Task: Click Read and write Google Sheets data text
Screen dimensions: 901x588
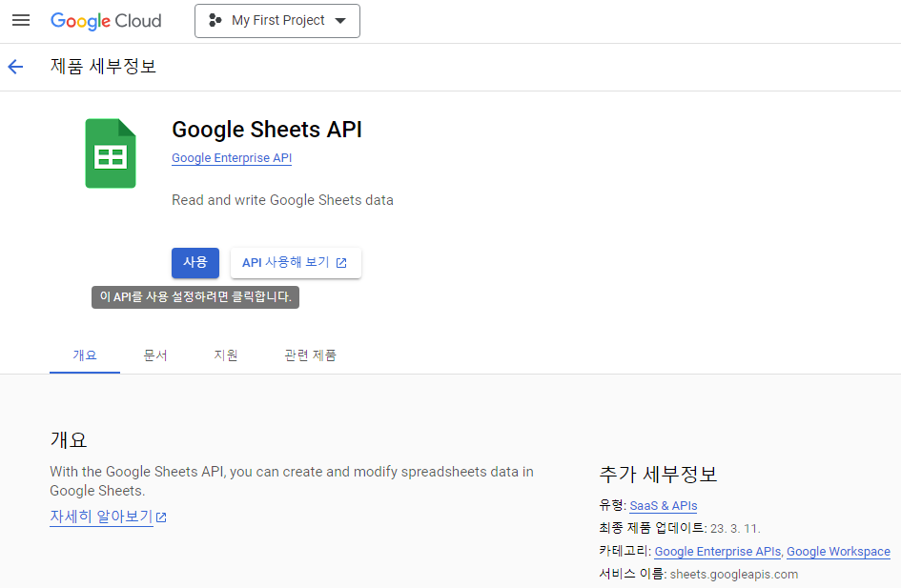Action: [x=283, y=200]
